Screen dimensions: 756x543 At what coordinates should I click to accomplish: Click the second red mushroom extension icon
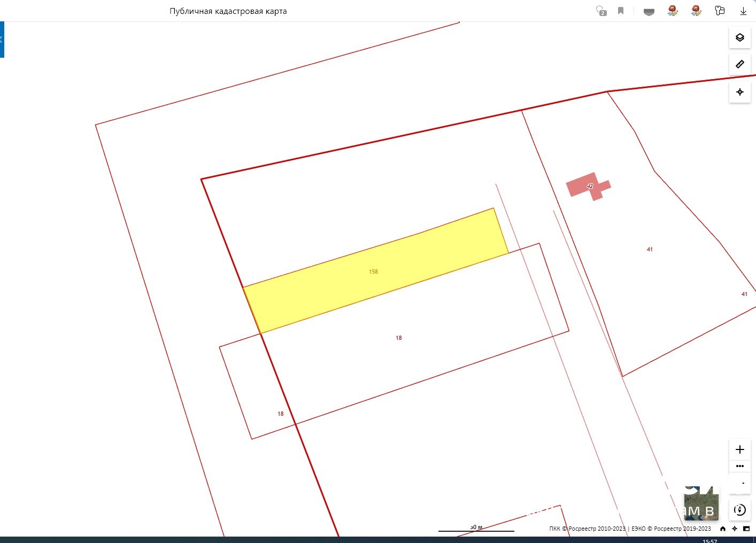[x=696, y=11]
